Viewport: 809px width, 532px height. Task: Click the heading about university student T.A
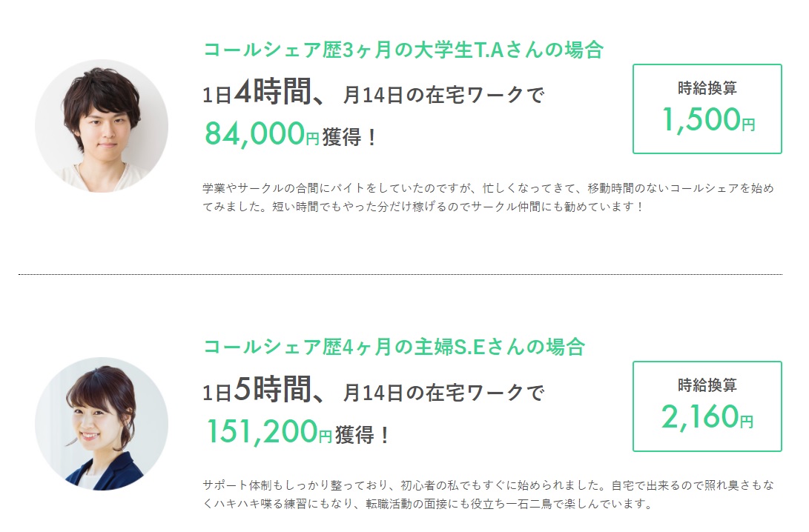coord(403,50)
